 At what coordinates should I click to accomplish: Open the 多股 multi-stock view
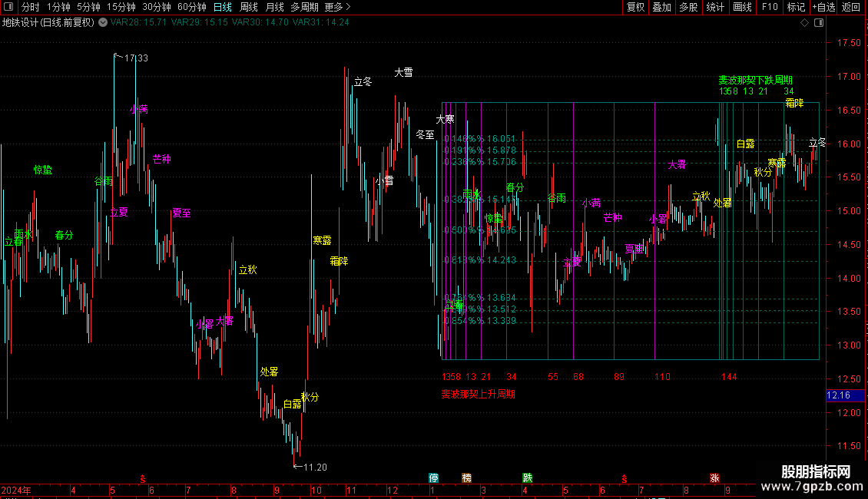(689, 7)
